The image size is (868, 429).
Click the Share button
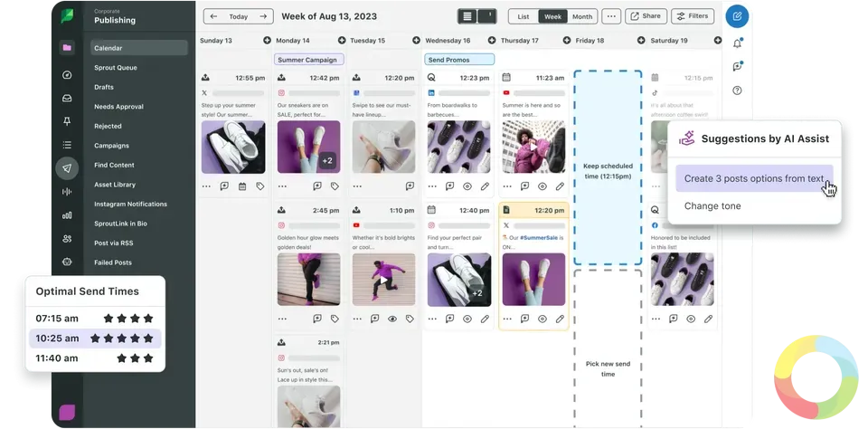(x=646, y=16)
